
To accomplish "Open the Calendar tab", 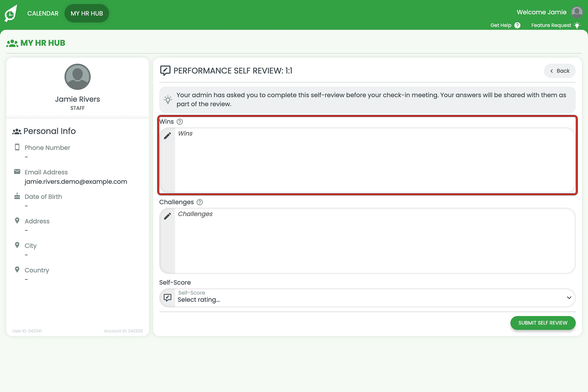I will point(43,13).
